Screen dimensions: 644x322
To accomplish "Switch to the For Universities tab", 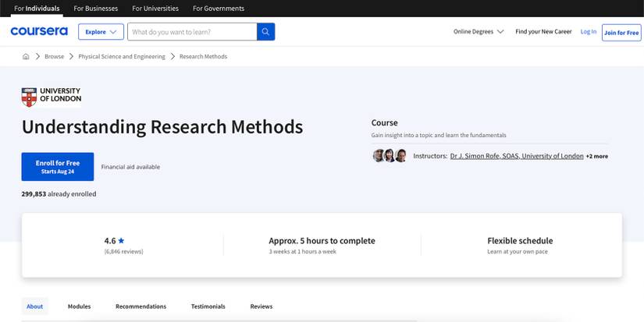I will pyautogui.click(x=155, y=9).
